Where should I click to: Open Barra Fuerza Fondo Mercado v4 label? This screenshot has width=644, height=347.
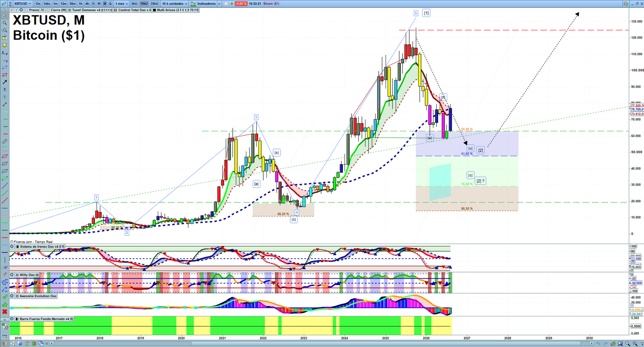(46, 319)
